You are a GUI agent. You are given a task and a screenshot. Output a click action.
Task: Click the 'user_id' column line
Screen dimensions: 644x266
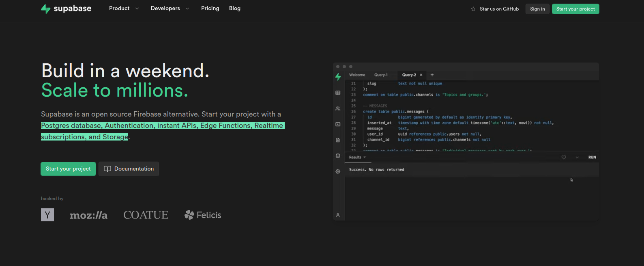424,134
